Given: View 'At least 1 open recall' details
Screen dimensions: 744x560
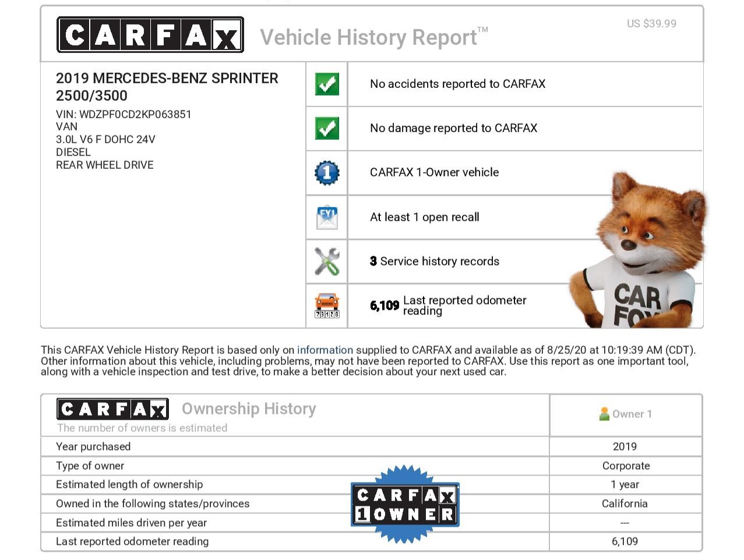Looking at the screenshot, I should pos(425,217).
